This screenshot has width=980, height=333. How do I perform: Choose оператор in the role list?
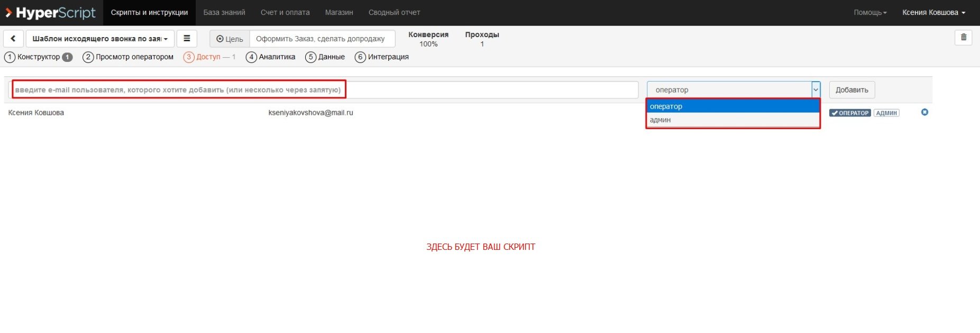tap(732, 106)
